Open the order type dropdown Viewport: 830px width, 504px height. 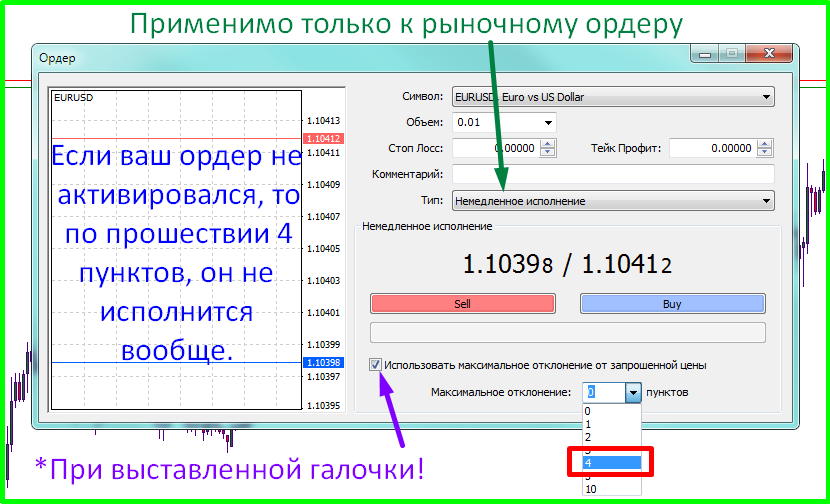tap(613, 201)
